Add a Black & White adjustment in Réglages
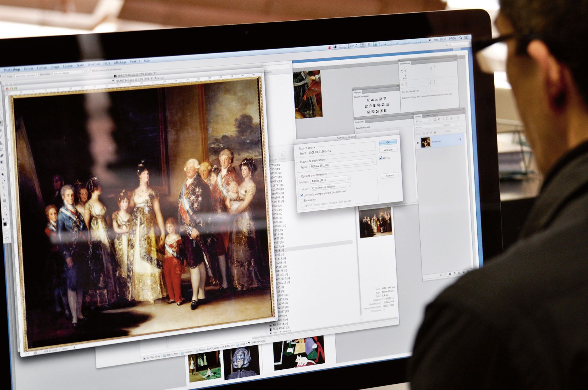 [x=375, y=106]
